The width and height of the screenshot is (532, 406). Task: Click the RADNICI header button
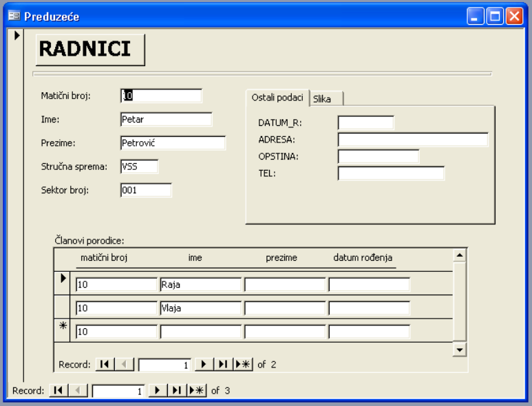click(x=89, y=49)
